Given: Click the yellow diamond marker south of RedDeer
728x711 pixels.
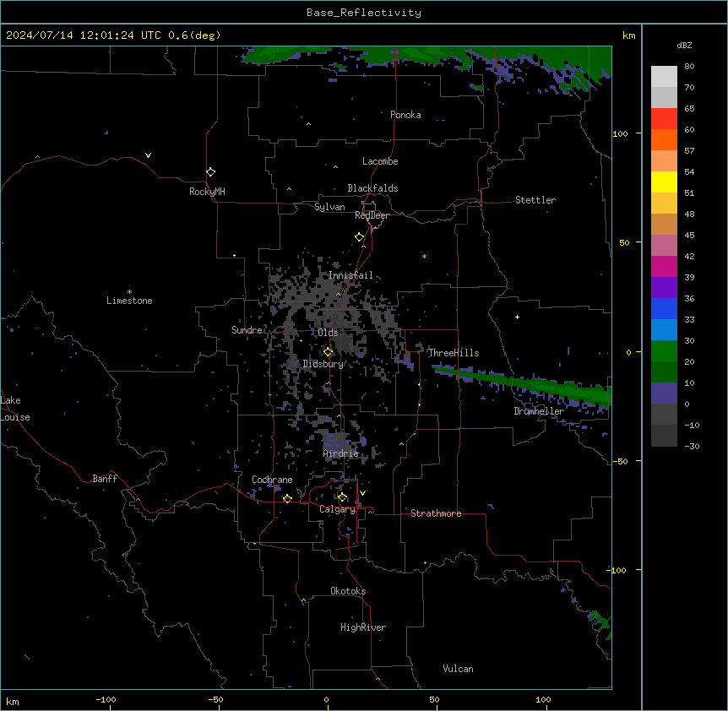Looking at the screenshot, I should pos(360,237).
